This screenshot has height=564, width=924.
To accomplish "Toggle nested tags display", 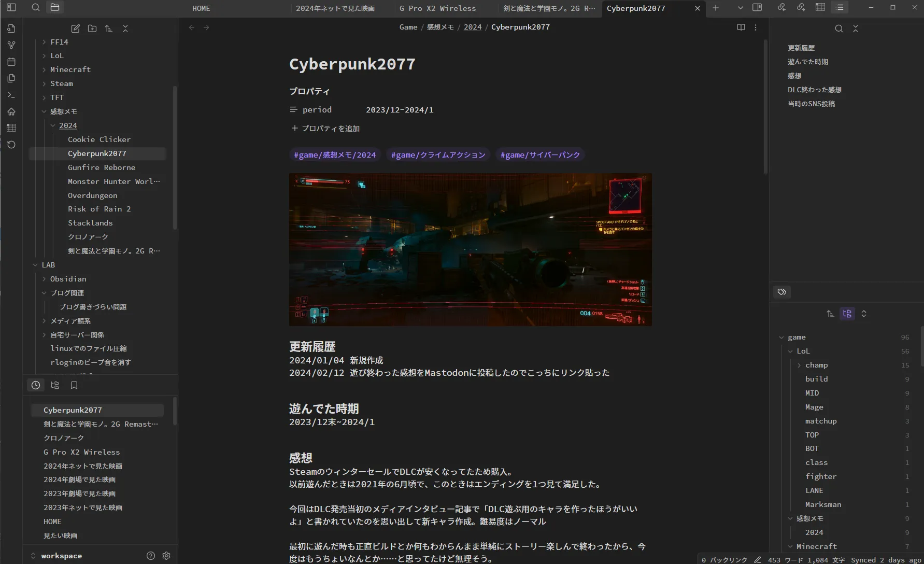I will point(847,314).
